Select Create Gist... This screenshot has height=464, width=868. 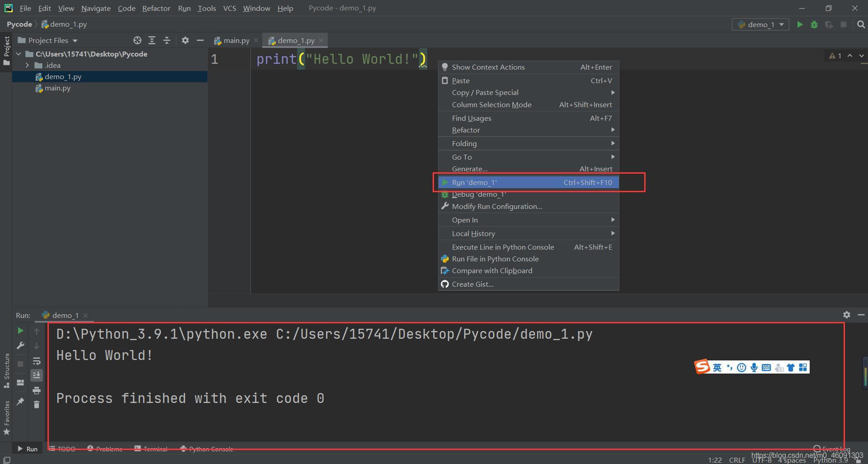528,284
